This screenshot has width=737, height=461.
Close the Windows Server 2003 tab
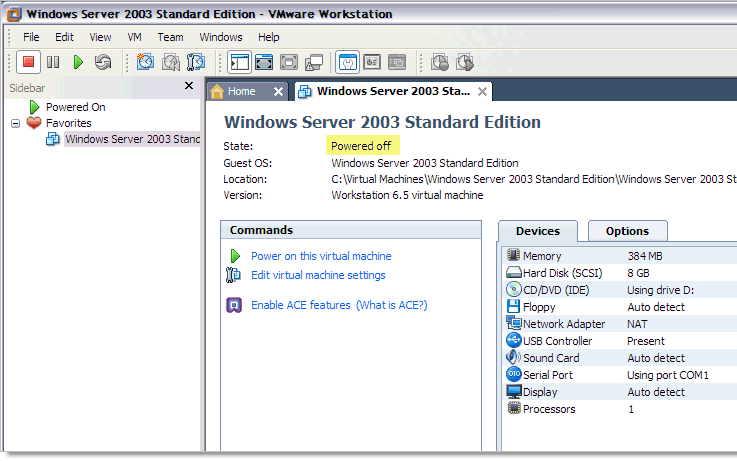point(482,92)
